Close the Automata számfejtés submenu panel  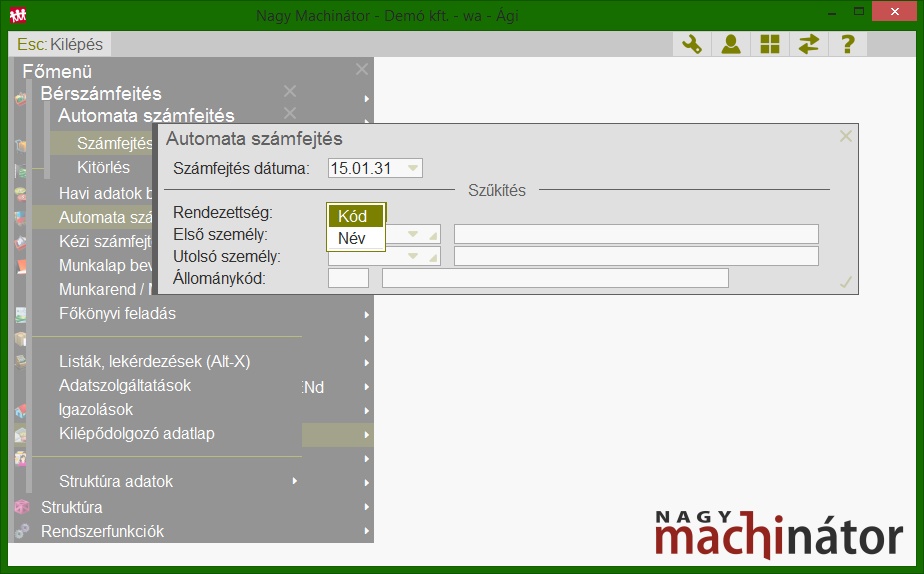(x=289, y=113)
